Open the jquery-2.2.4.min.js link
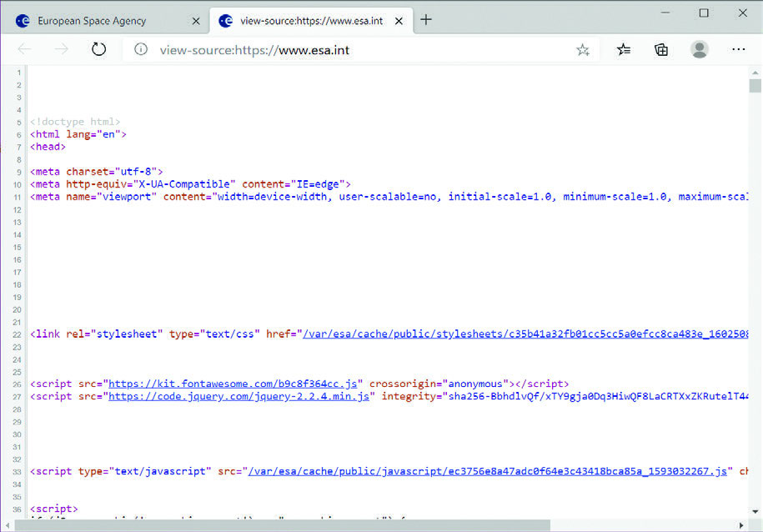The image size is (763, 532). (x=241, y=396)
